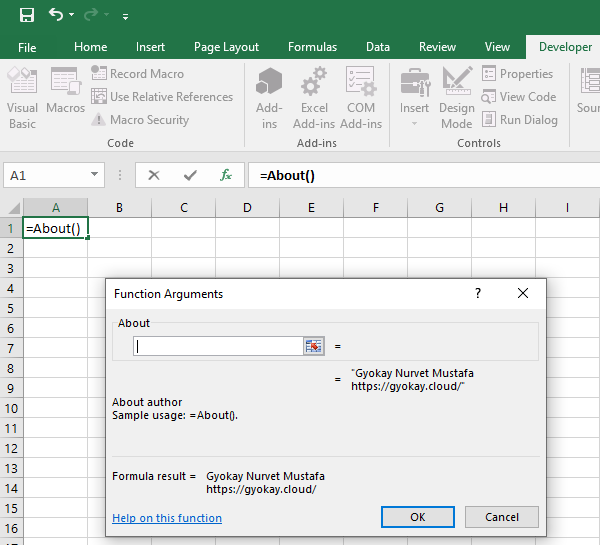Select column D header

(247, 207)
